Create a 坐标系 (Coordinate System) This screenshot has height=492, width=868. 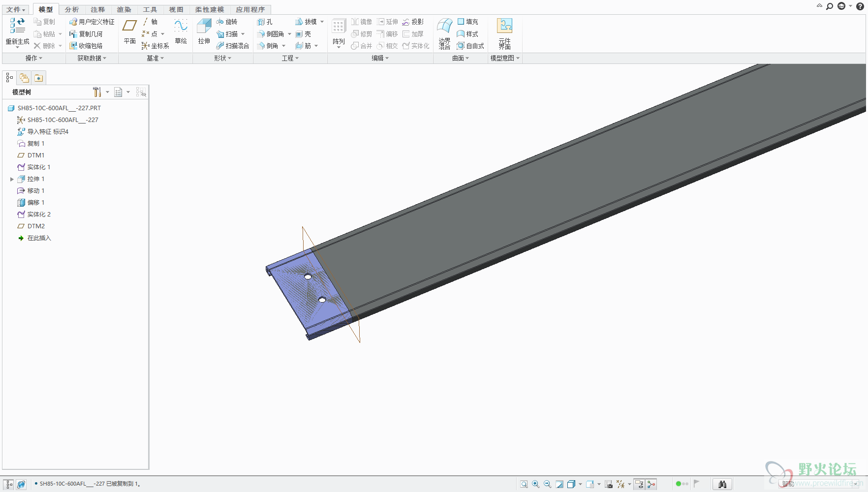click(x=155, y=46)
